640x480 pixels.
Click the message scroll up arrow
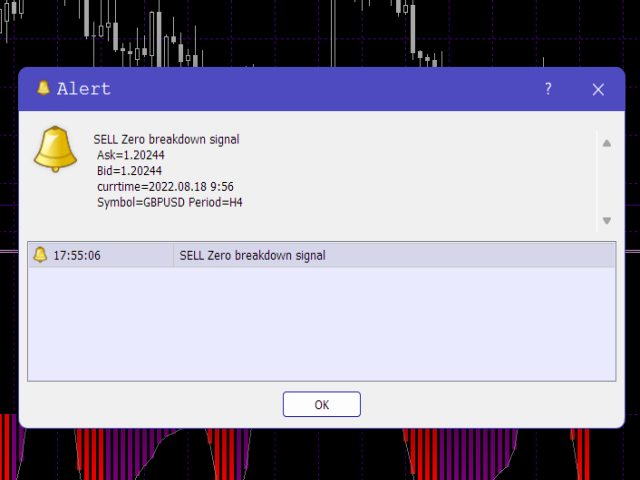point(607,143)
